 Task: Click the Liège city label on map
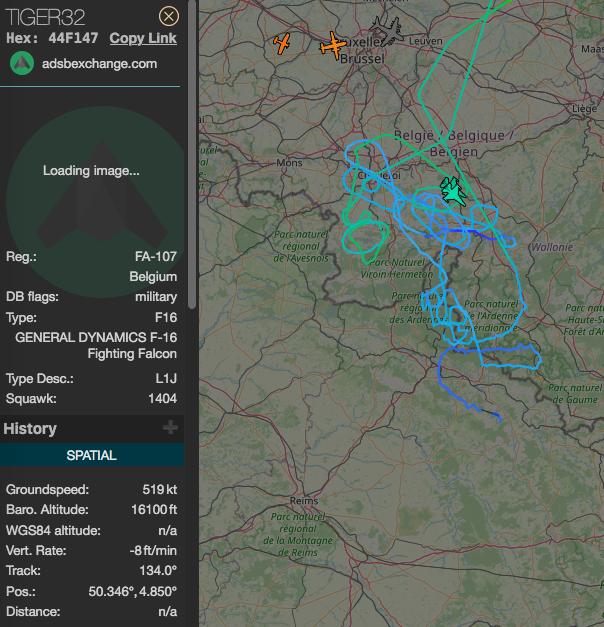[584, 109]
